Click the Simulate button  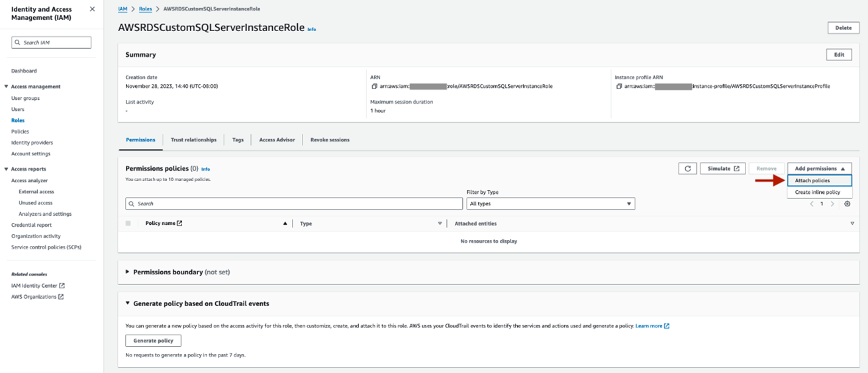tap(723, 169)
